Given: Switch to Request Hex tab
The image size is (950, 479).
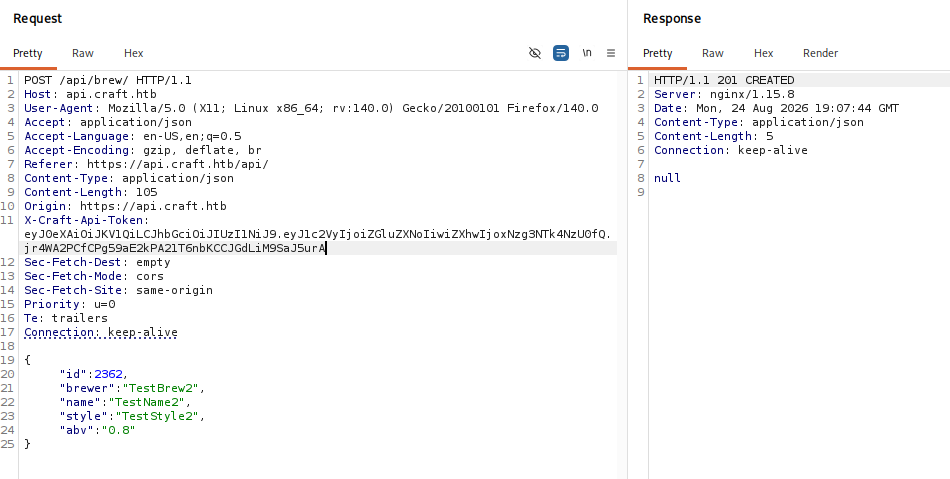Looking at the screenshot, I should (x=133, y=53).
